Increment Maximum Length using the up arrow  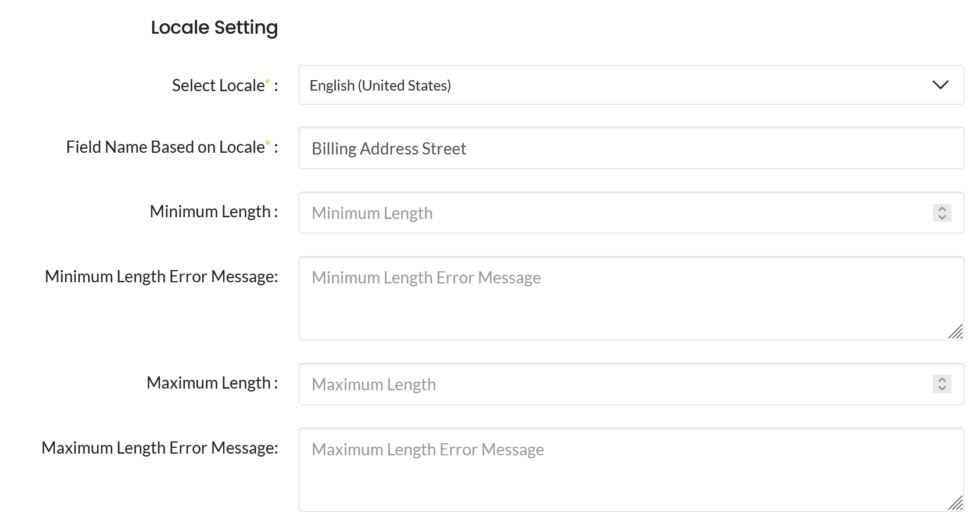click(942, 380)
